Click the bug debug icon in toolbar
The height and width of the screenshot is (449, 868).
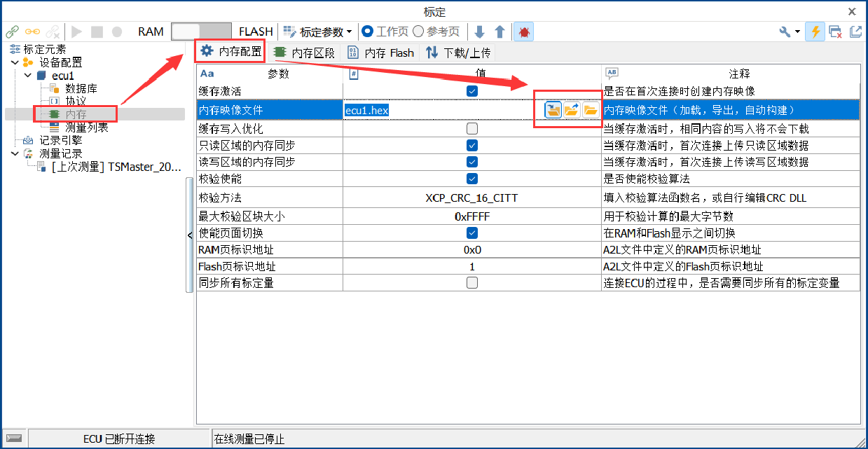[x=523, y=32]
